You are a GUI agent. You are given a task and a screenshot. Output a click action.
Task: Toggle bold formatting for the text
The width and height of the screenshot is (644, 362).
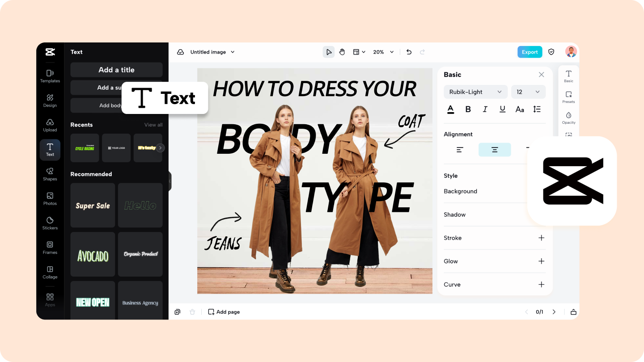click(x=468, y=109)
